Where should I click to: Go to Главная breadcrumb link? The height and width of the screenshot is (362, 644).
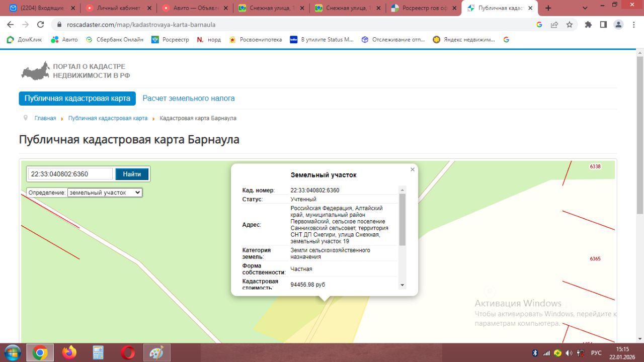click(x=45, y=118)
